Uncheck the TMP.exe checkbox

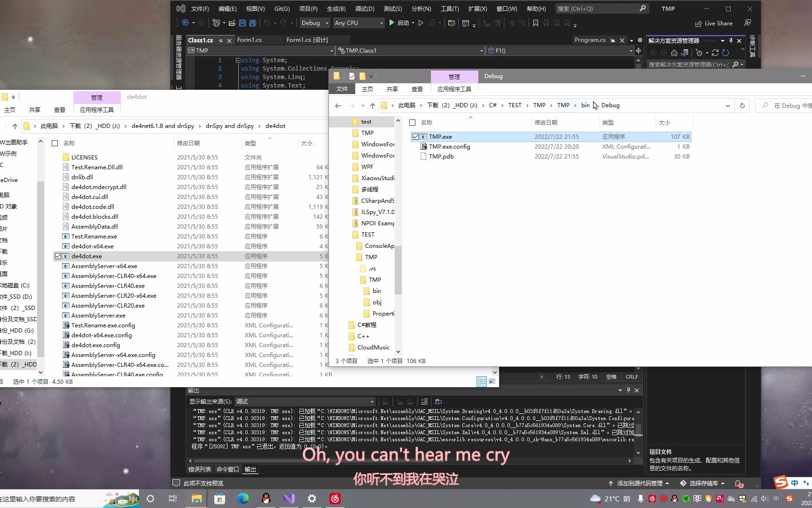[x=415, y=136]
